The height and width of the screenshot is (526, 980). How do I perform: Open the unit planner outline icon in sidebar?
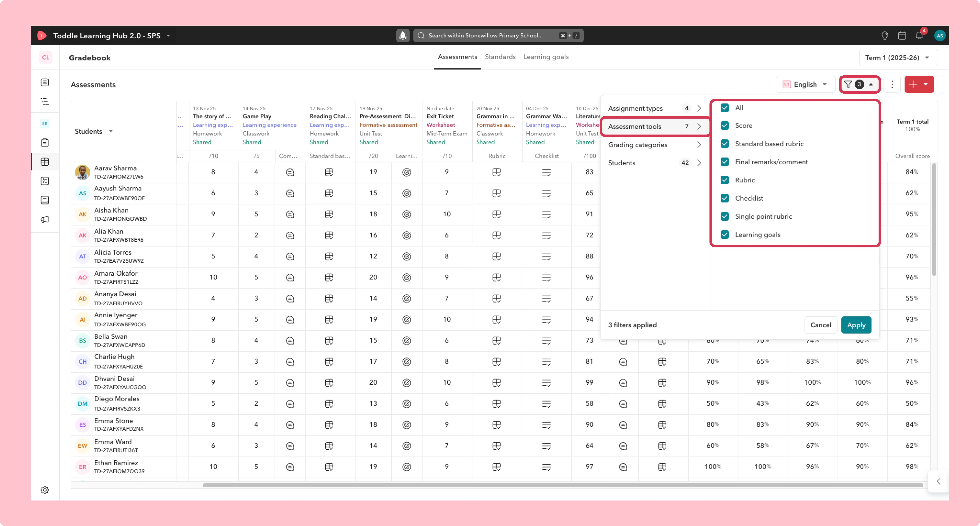point(45,102)
